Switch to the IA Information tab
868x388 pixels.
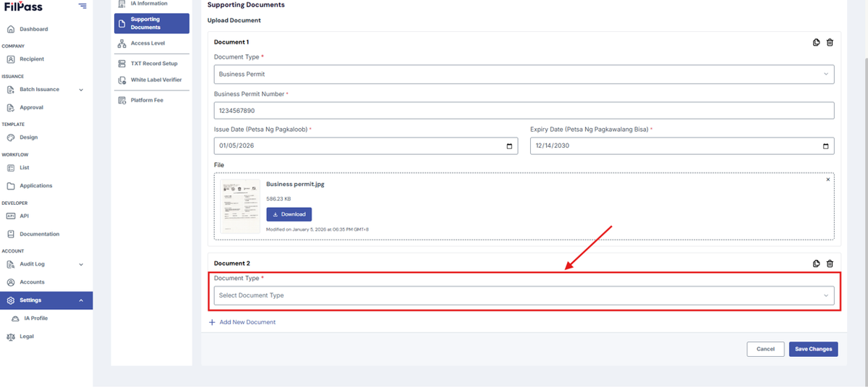(151, 5)
